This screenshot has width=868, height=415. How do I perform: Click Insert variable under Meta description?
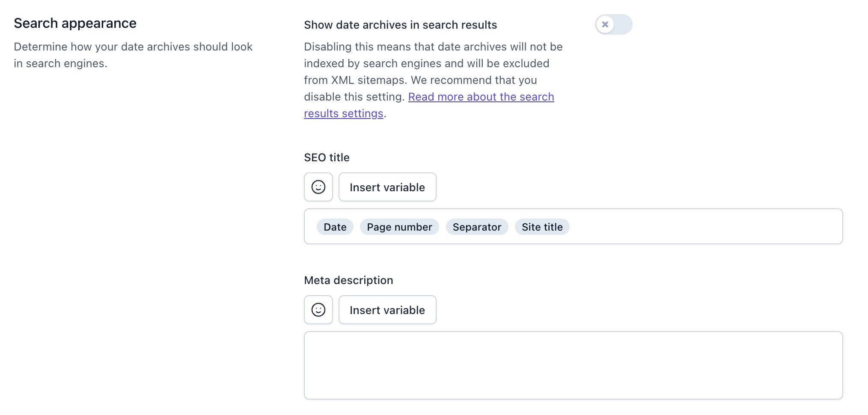pos(387,309)
